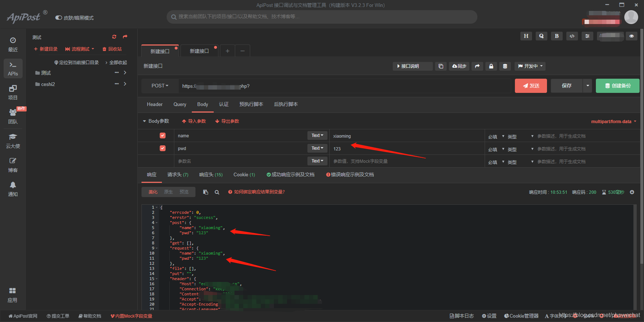Switch to the Query tab
This screenshot has height=322, width=644.
(180, 104)
